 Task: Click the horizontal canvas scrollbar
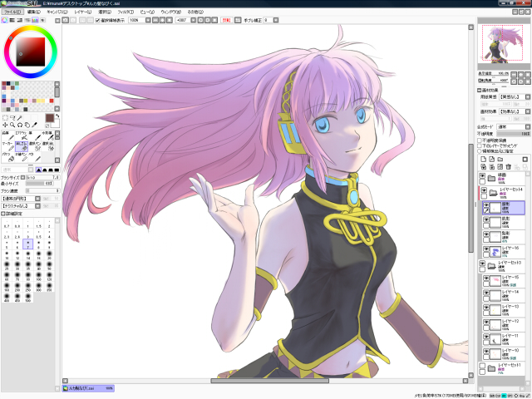(x=269, y=381)
